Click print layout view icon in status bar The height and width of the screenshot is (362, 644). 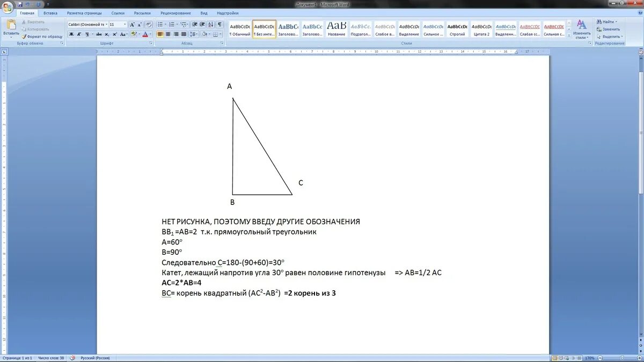pyautogui.click(x=555, y=358)
